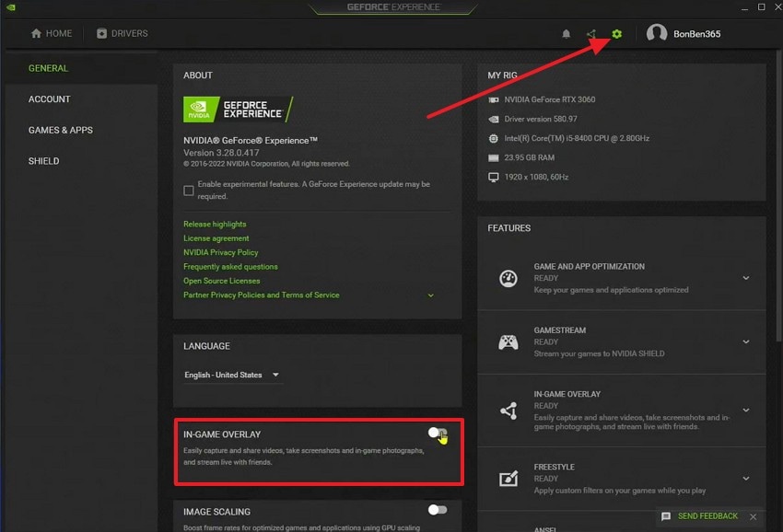Disable the IN-GAME OVERLAY switch
Viewport: 783px width, 532px height.
click(437, 433)
